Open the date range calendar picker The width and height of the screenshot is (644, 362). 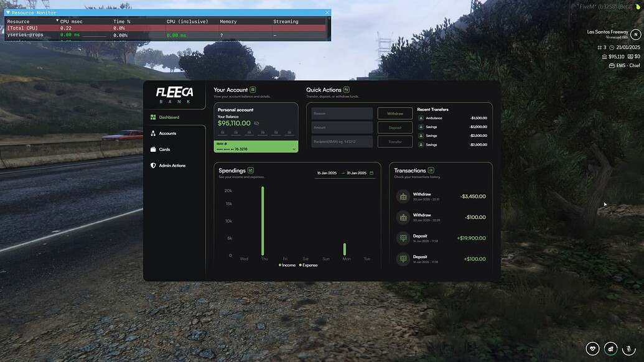pyautogui.click(x=371, y=172)
